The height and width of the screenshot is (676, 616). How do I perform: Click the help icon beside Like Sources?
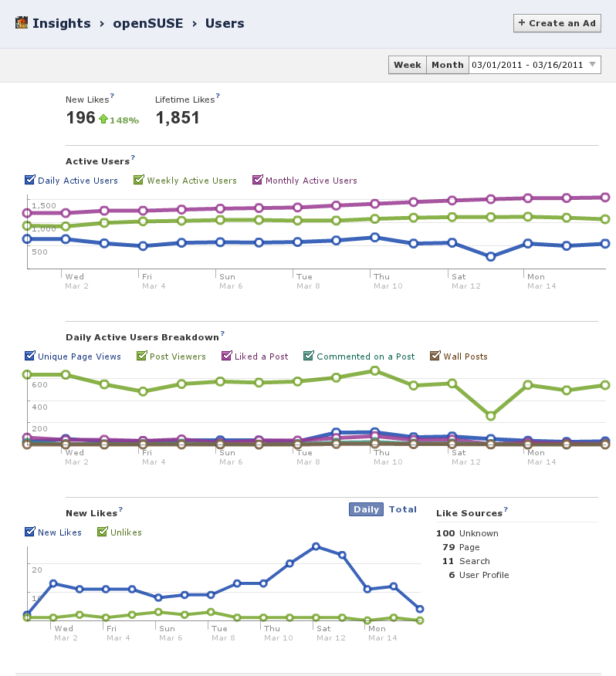(x=506, y=510)
